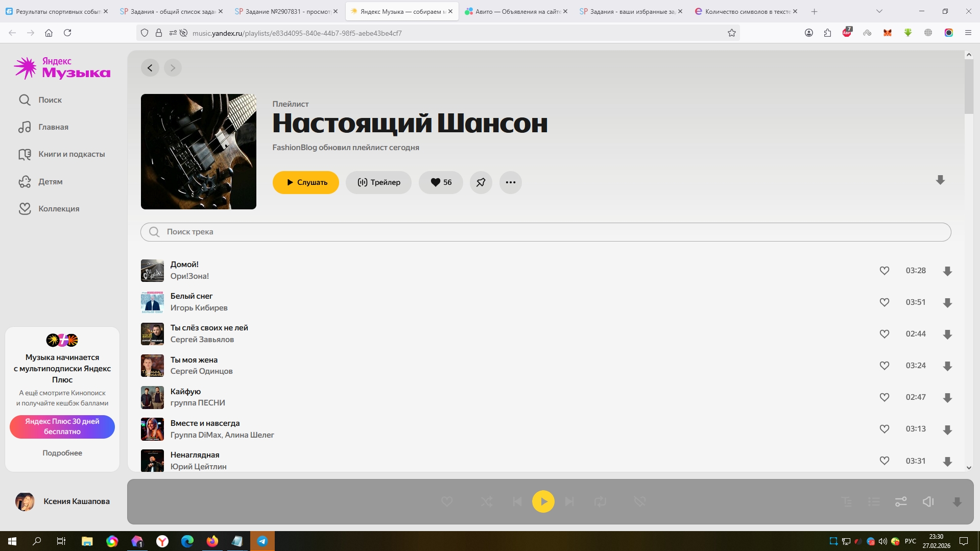Screen dimensions: 980x551
Task: Open the playlist more options menu
Action: [511, 182]
